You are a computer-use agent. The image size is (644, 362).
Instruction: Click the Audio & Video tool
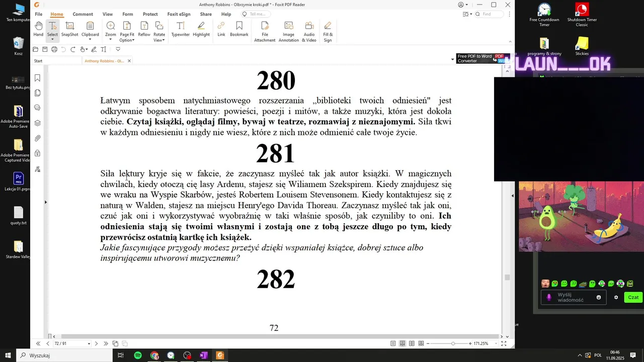click(x=309, y=32)
